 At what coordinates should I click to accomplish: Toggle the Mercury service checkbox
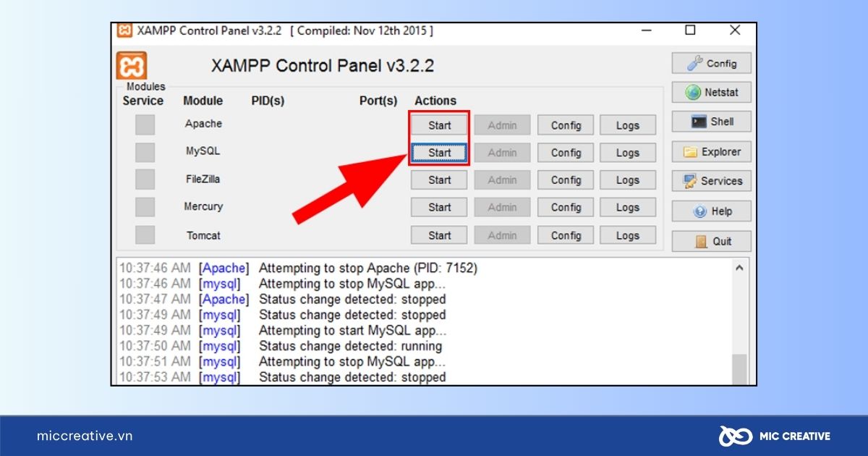[145, 207]
